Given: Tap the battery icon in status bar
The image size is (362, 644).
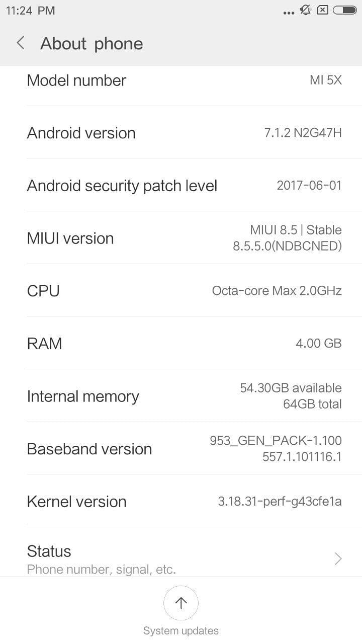Looking at the screenshot, I should [344, 10].
